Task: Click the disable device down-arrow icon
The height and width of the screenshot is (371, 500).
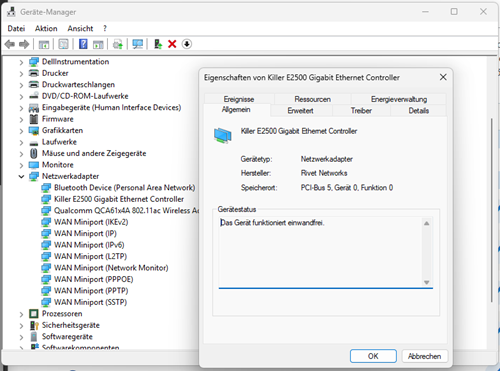Action: pos(187,44)
